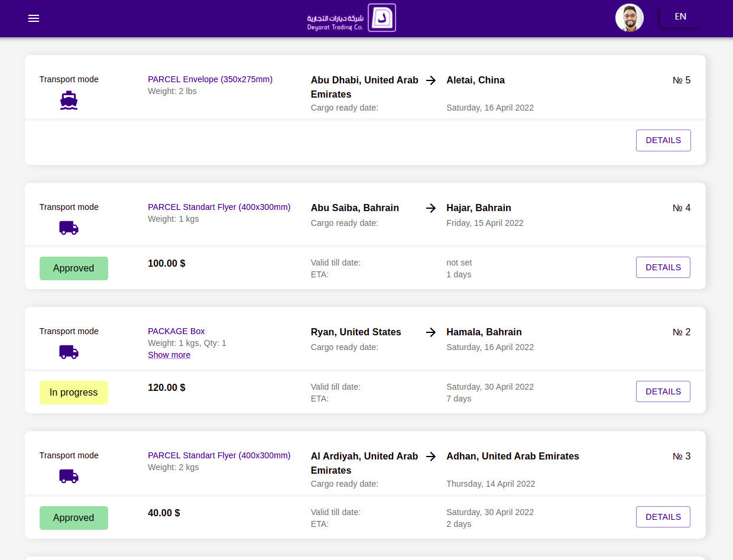Viewport: 733px width, 560px height.
Task: Open details for the 120.00 $ quote
Action: [x=663, y=391]
